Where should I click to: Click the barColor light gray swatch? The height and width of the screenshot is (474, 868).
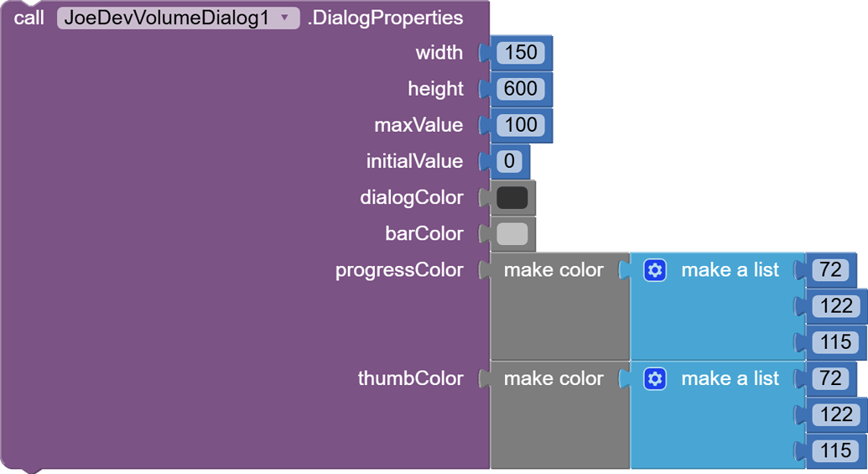(x=512, y=234)
